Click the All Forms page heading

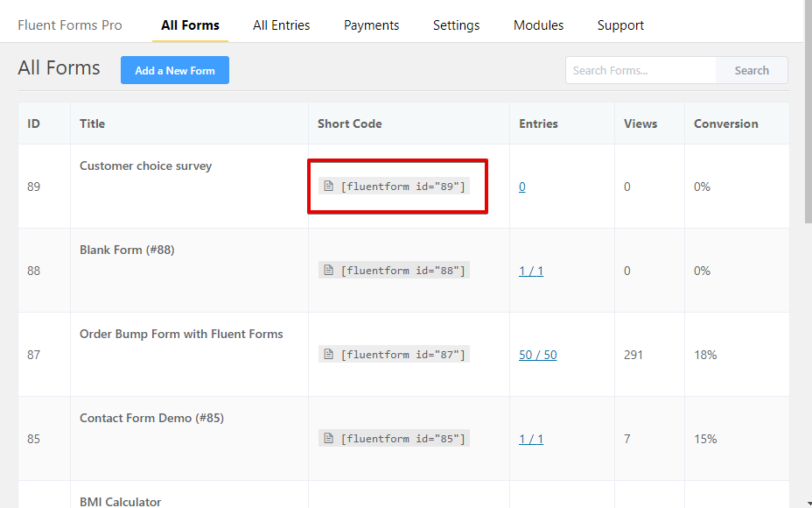pyautogui.click(x=59, y=68)
